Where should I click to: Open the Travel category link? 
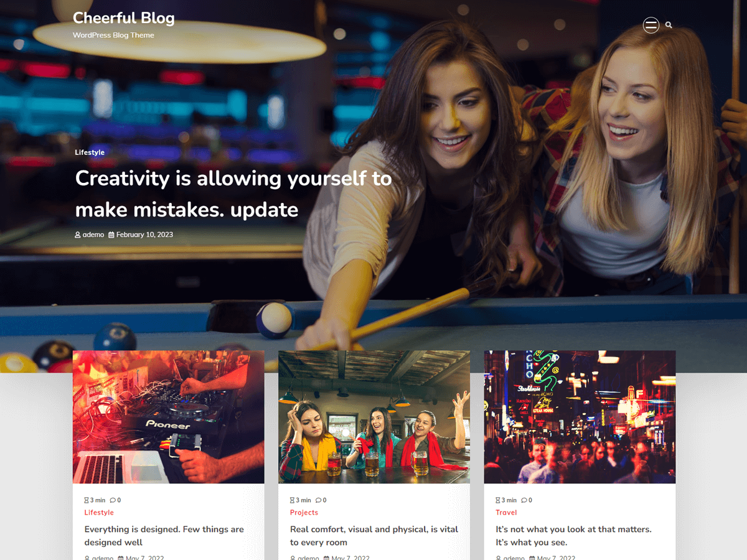click(506, 512)
